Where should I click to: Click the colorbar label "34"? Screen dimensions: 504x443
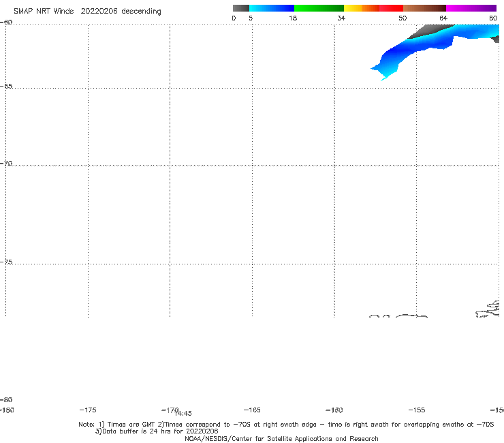point(341,18)
